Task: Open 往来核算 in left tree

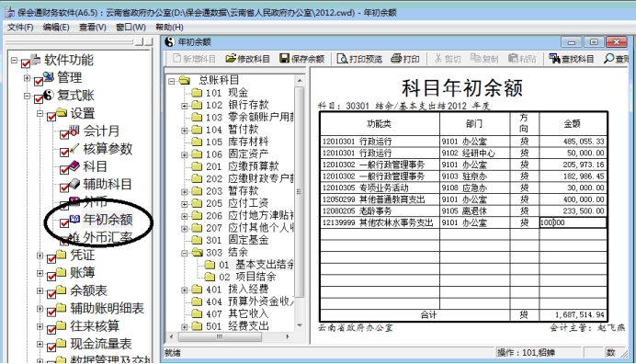Action: point(95,326)
